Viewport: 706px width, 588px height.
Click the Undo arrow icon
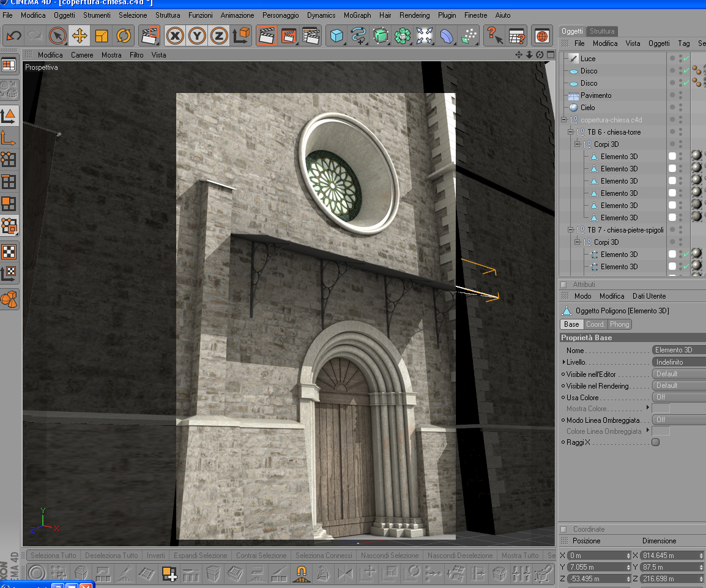(13, 35)
